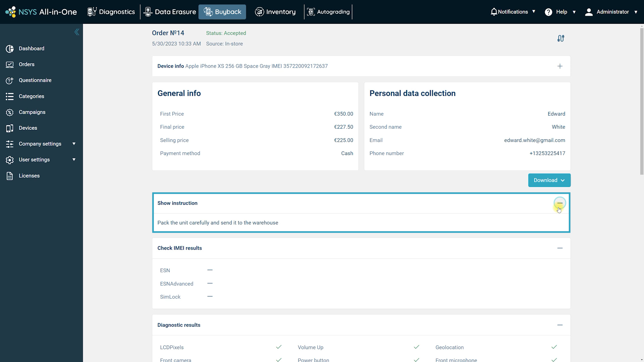This screenshot has height=362, width=644.
Task: Click the SimLock result dash
Action: point(210,297)
